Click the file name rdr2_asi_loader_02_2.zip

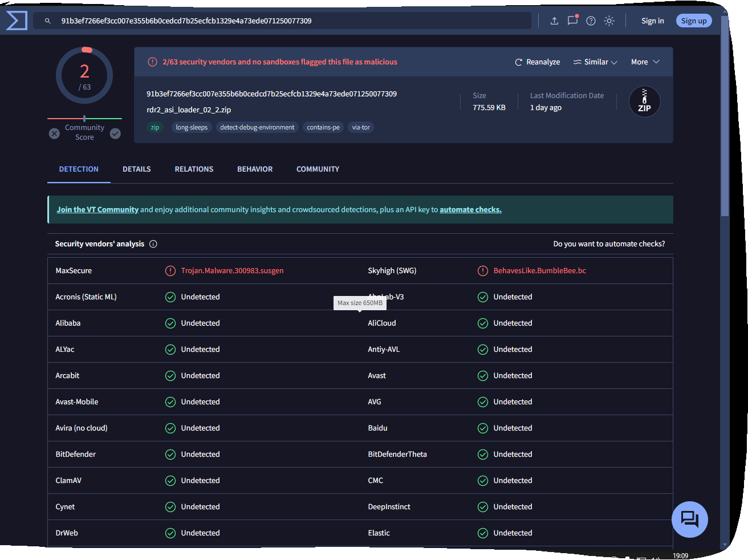(189, 110)
